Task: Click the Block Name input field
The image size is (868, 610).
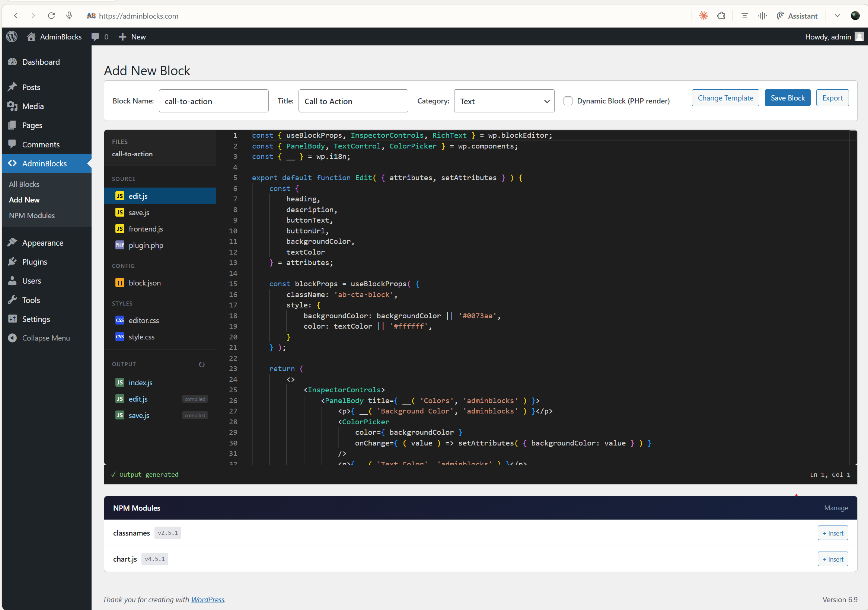Action: [x=213, y=101]
